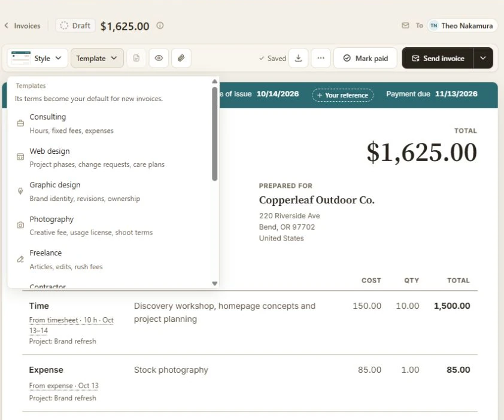The width and height of the screenshot is (504, 420).
Task: Select the Web design template
Action: (110, 157)
